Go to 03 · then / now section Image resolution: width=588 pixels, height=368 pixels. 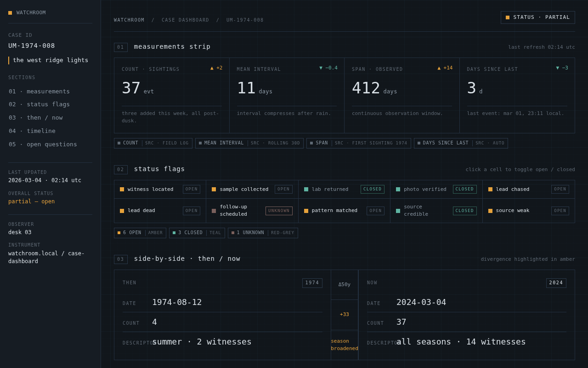click(50, 118)
